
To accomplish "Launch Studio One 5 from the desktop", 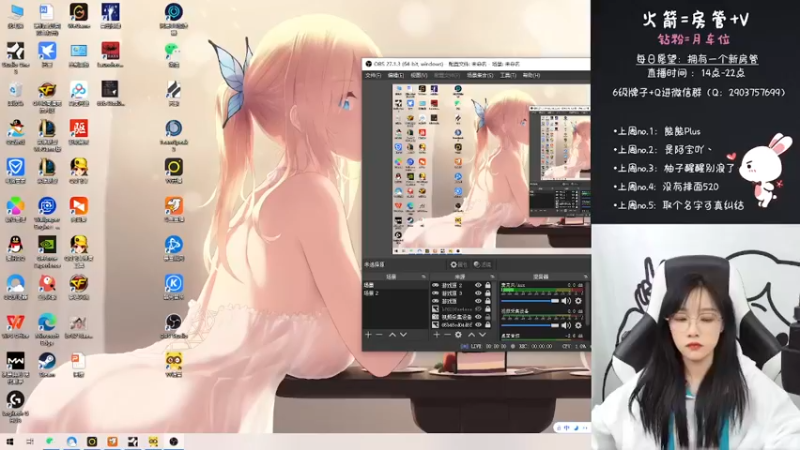I will pyautogui.click(x=15, y=57).
